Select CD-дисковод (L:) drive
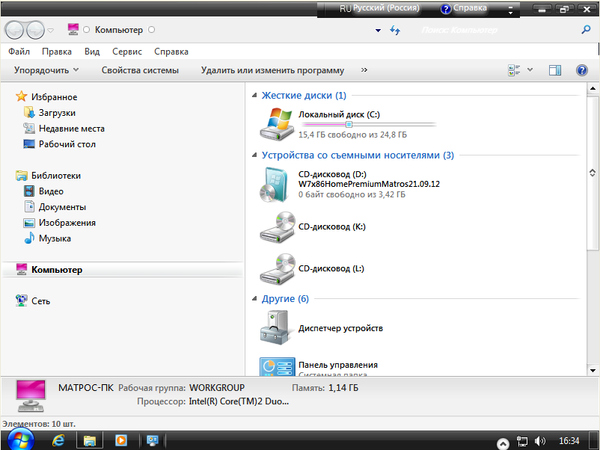600x450 pixels. (x=277, y=270)
